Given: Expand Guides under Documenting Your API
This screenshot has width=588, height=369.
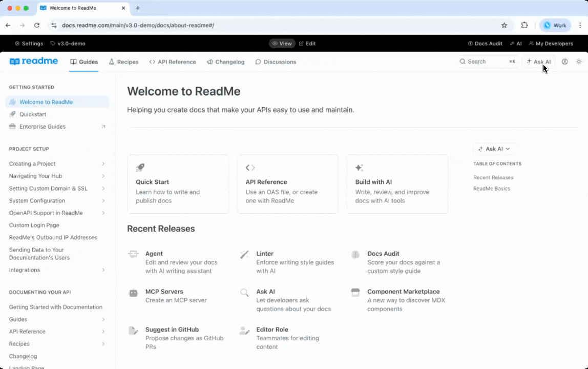Looking at the screenshot, I should tap(103, 319).
